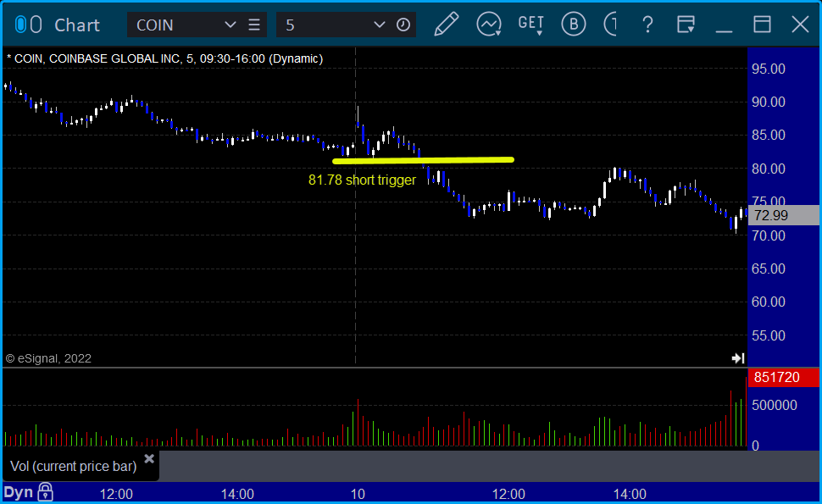Select the pencil drawing tools icon
822x504 pixels.
[447, 24]
